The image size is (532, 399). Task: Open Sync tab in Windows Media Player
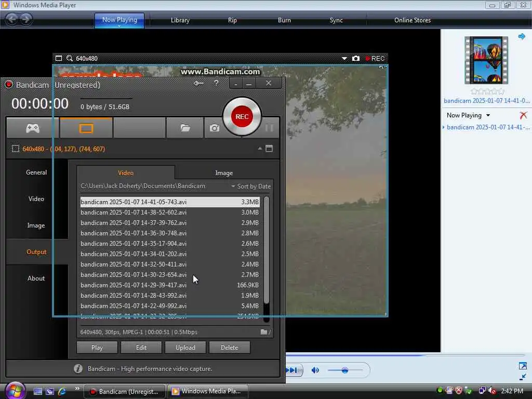click(x=336, y=20)
